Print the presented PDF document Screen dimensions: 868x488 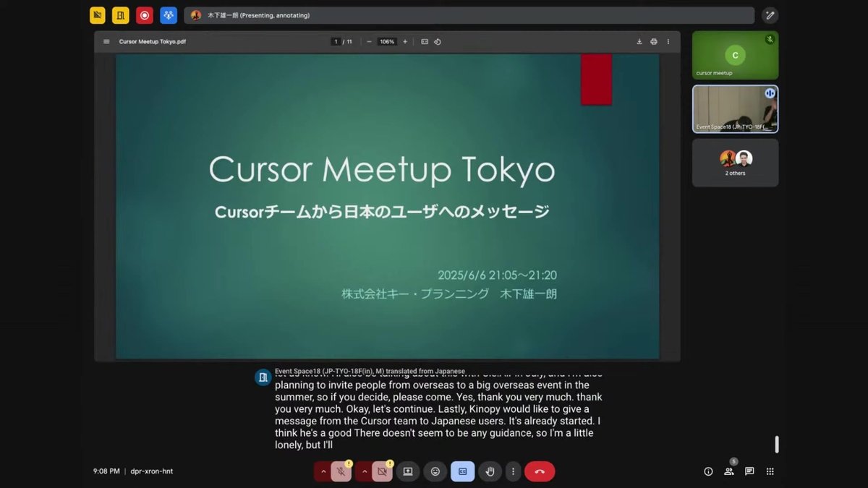point(654,41)
